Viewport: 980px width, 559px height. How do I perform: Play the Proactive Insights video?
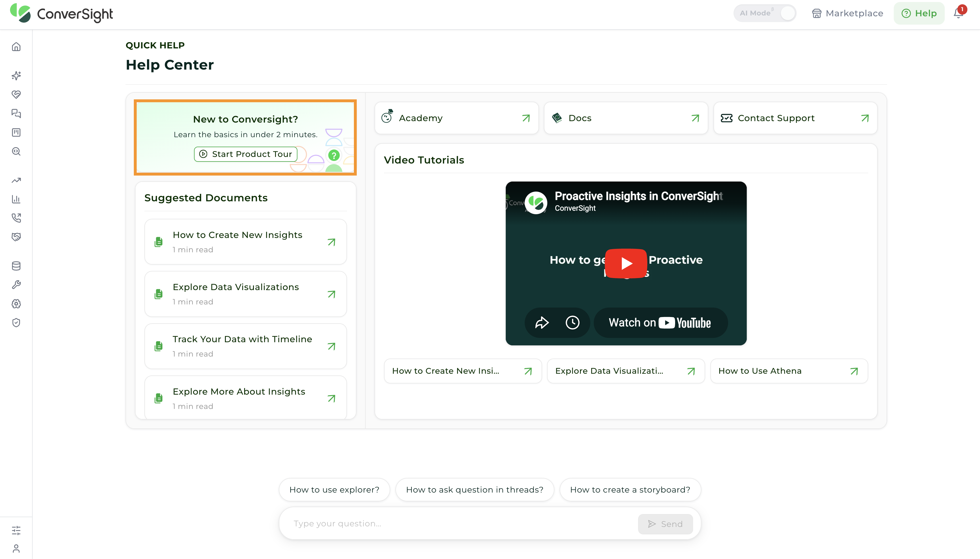(x=626, y=263)
